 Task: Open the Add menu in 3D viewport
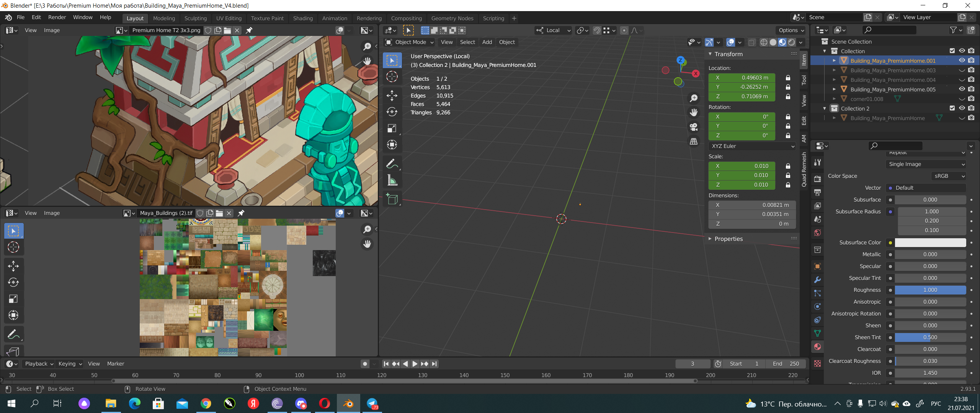coord(487,42)
